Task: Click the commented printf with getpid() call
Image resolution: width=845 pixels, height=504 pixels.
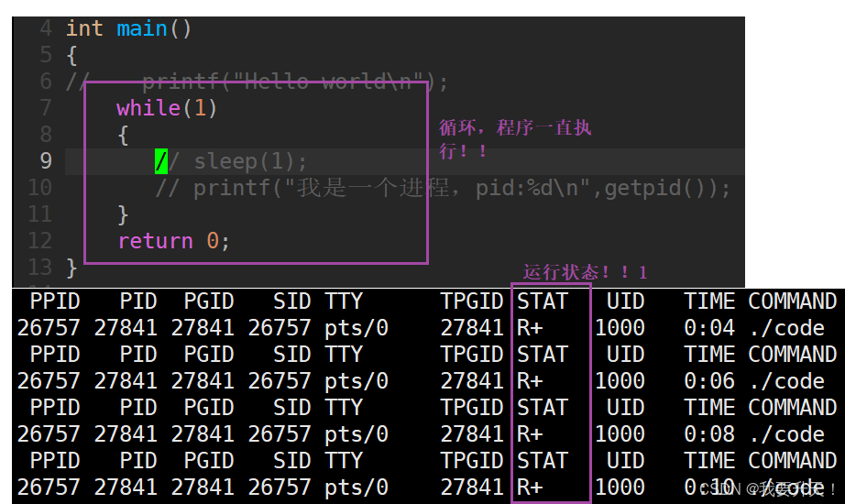Action: point(443,188)
